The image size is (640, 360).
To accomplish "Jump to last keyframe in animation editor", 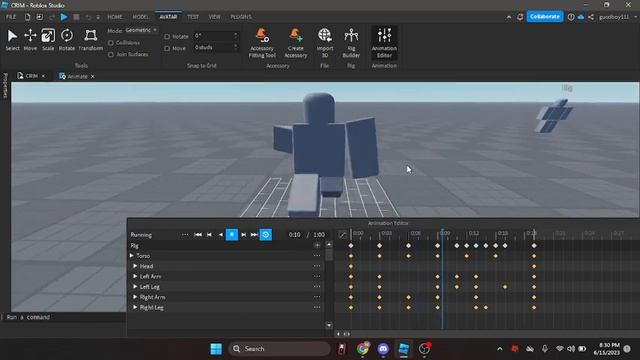I will (x=254, y=235).
